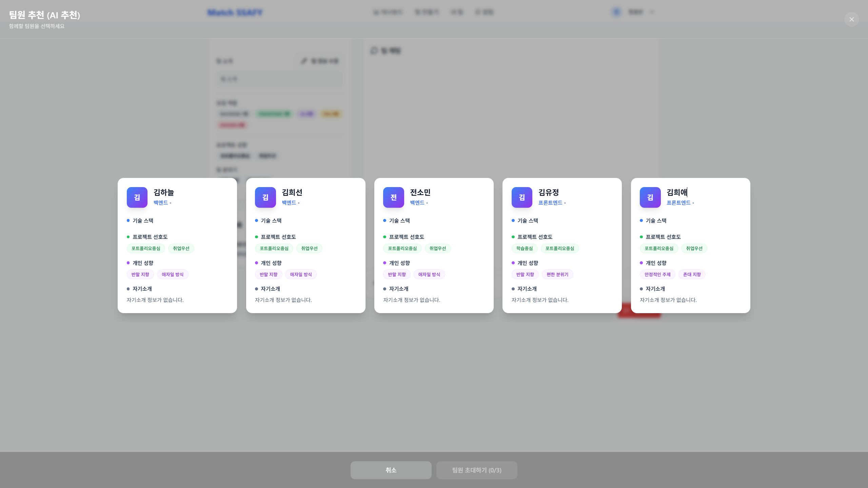
Task: Click 안정적인 주제 tag on 김희애 card
Action: [x=657, y=274]
